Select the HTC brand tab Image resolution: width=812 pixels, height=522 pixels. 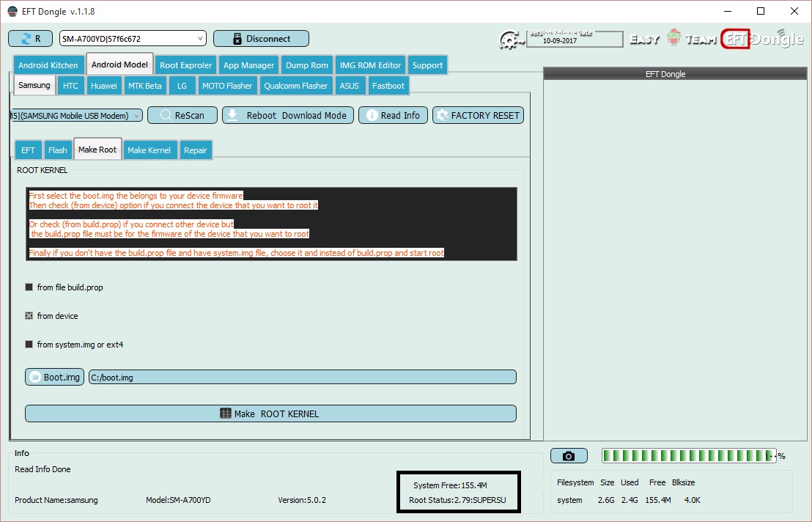point(70,86)
